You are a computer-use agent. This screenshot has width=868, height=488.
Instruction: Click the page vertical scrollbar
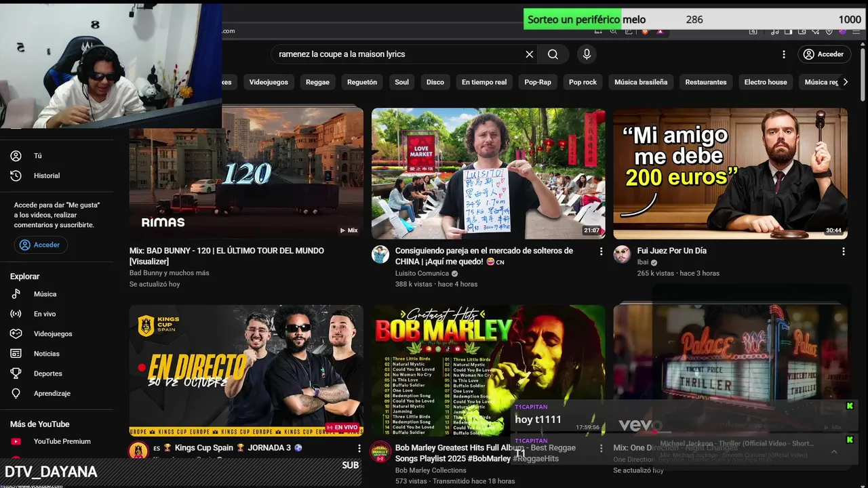(864, 75)
